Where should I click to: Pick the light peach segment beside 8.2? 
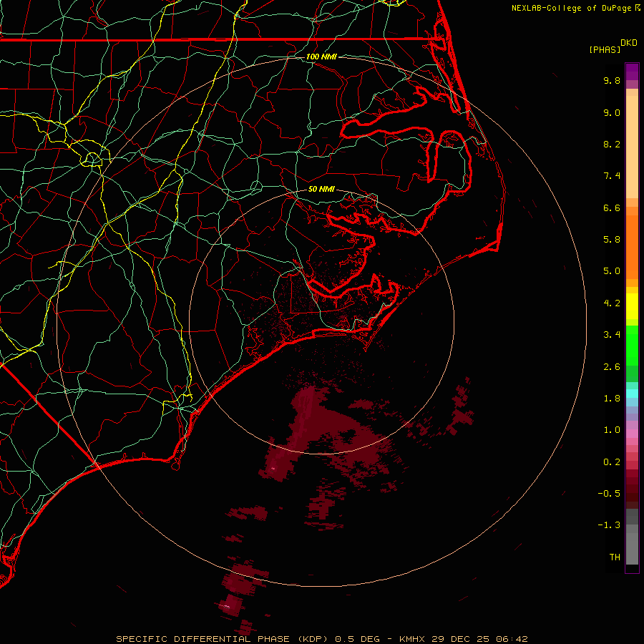tap(632, 147)
